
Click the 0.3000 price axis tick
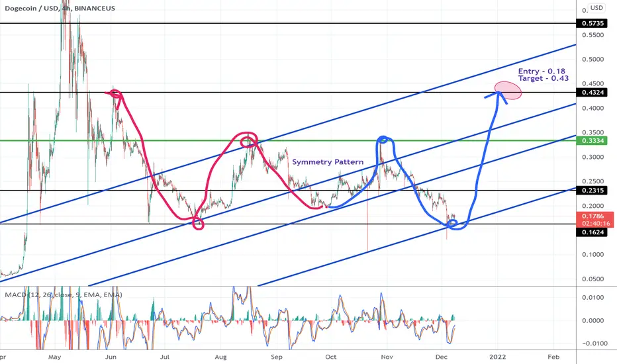tap(593, 157)
